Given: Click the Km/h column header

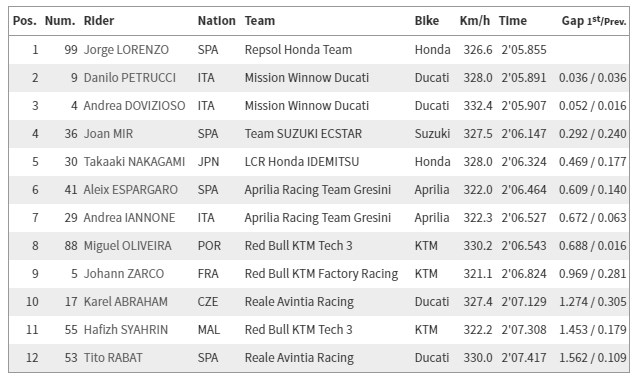Looking at the screenshot, I should click(475, 21).
